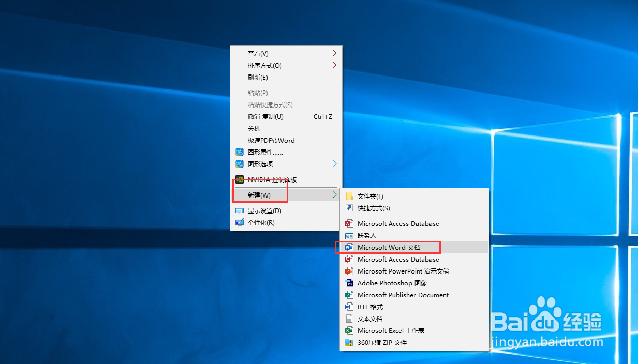Open the 新建(W) submenu arrow

[335, 195]
